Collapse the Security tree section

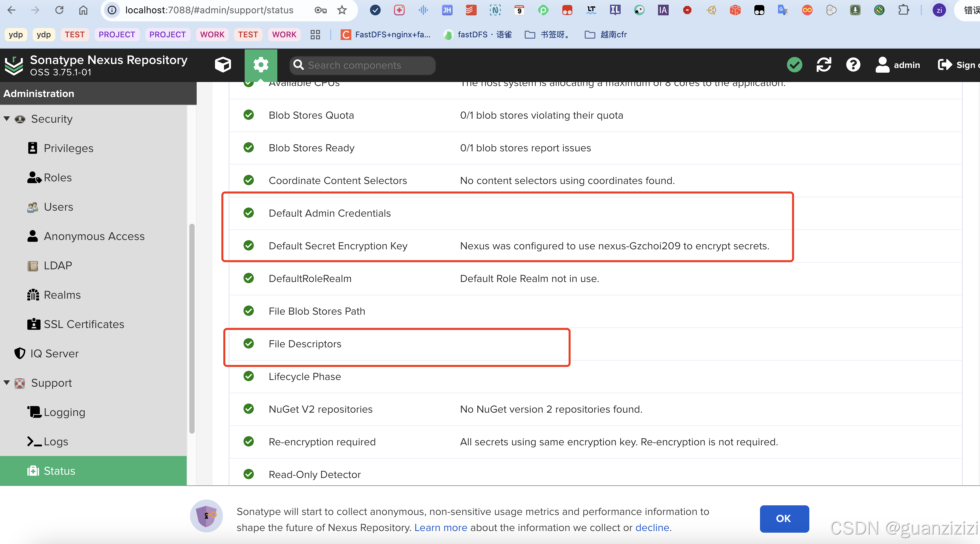7,119
